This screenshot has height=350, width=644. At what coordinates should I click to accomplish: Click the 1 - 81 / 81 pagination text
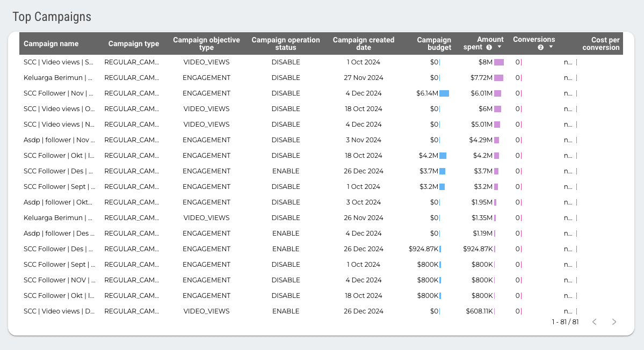[565, 322]
